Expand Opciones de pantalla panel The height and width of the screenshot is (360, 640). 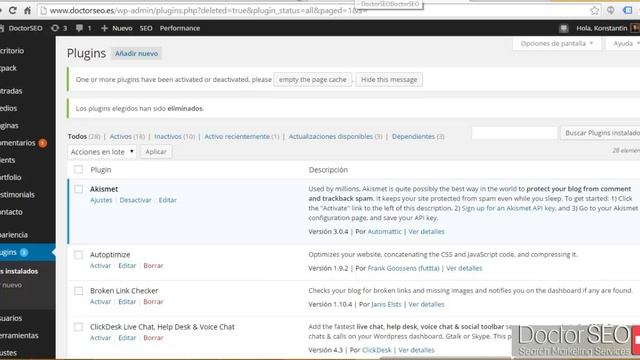(x=557, y=43)
